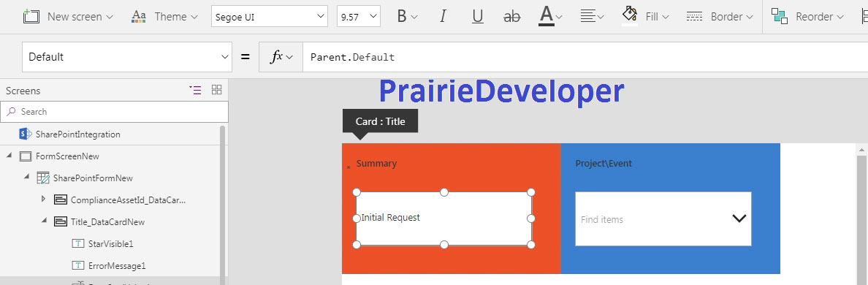Open the Find items combo box
The width and height of the screenshot is (868, 285).
[x=663, y=219]
